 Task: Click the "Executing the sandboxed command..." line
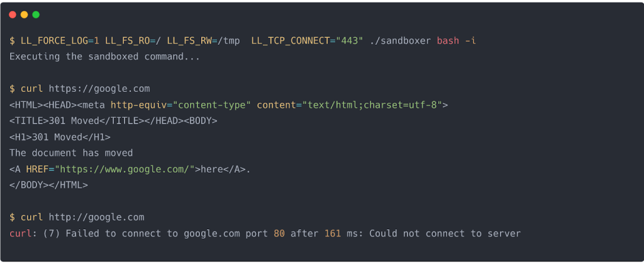(104, 57)
